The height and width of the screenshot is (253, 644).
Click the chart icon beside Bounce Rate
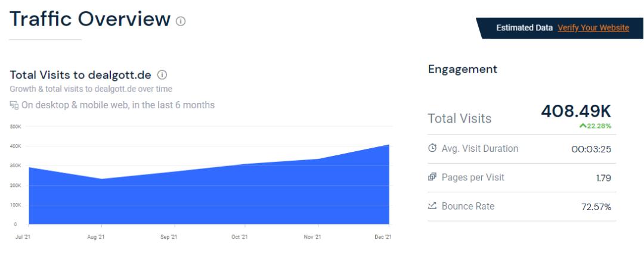pos(433,207)
